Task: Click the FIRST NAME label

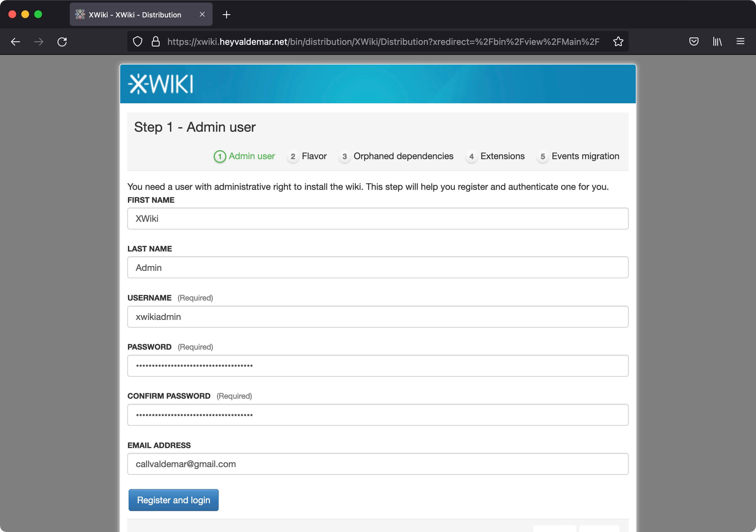Action: click(x=151, y=200)
